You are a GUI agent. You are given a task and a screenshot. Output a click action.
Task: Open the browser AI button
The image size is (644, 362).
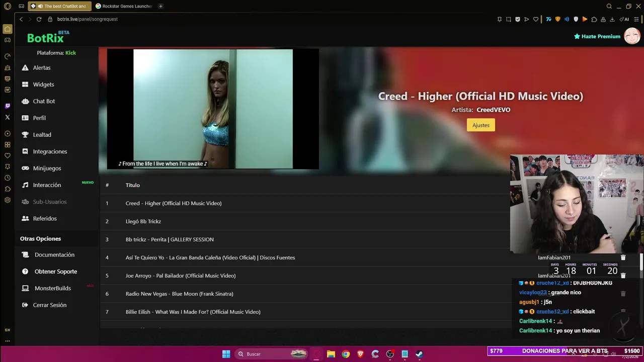click(x=624, y=19)
